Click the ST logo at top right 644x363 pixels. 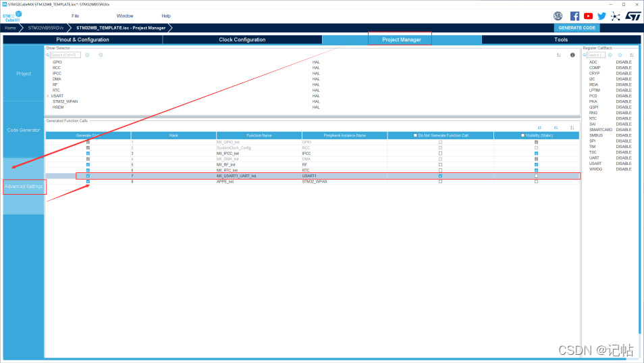tap(633, 16)
